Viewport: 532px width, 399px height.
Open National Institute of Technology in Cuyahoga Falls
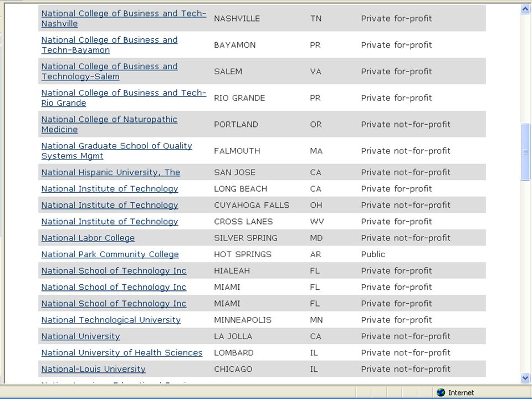tap(110, 205)
